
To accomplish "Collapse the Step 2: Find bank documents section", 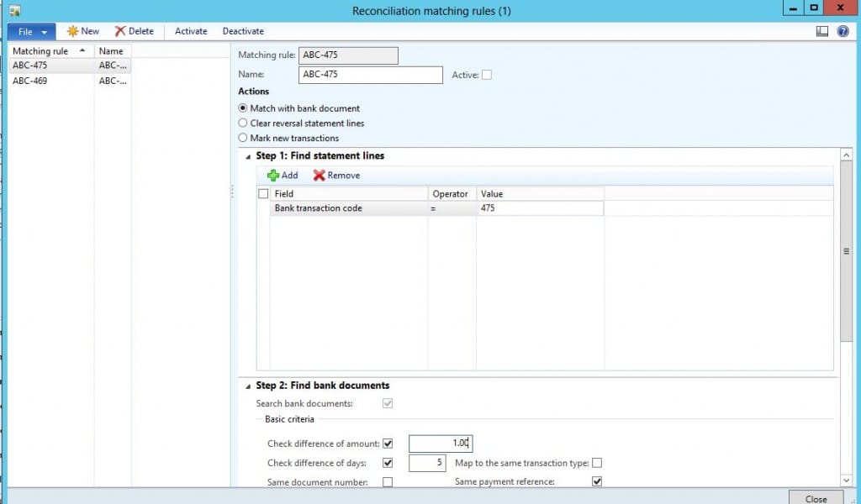I will click(x=246, y=385).
